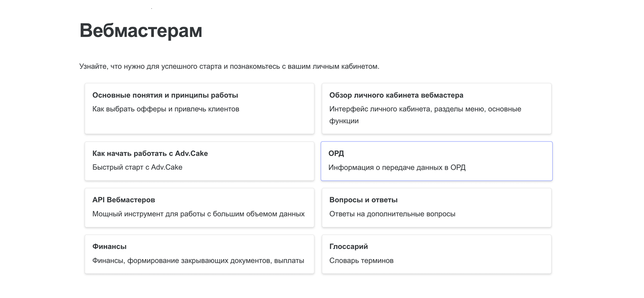
Task: Open the "Вопросы и ответы" card
Action: pos(363,200)
